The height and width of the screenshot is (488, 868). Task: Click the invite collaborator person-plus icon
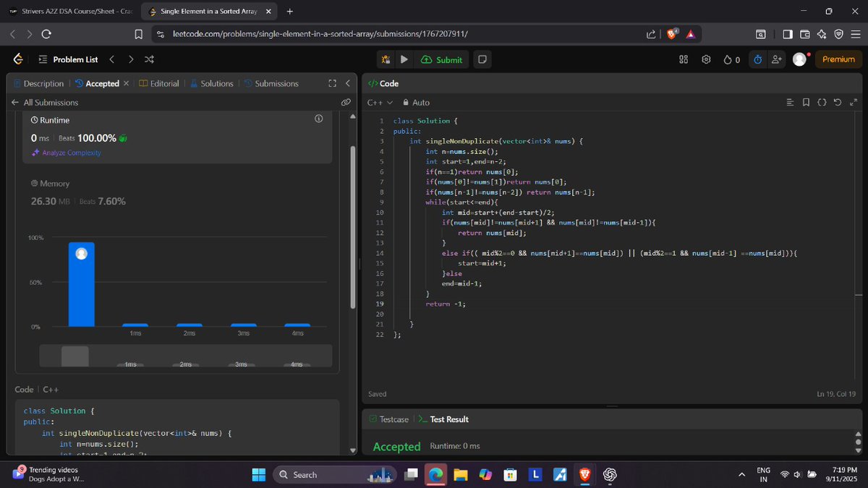pos(777,59)
